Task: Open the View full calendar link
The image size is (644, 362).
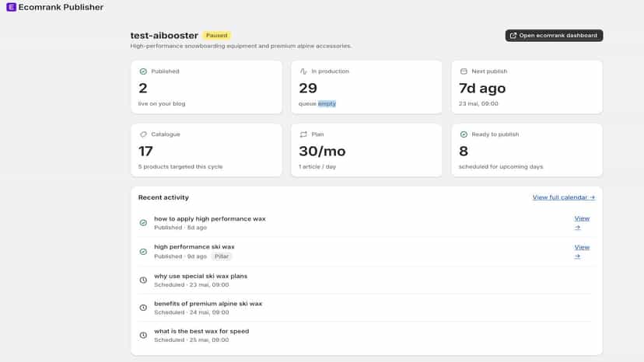Action: click(563, 197)
